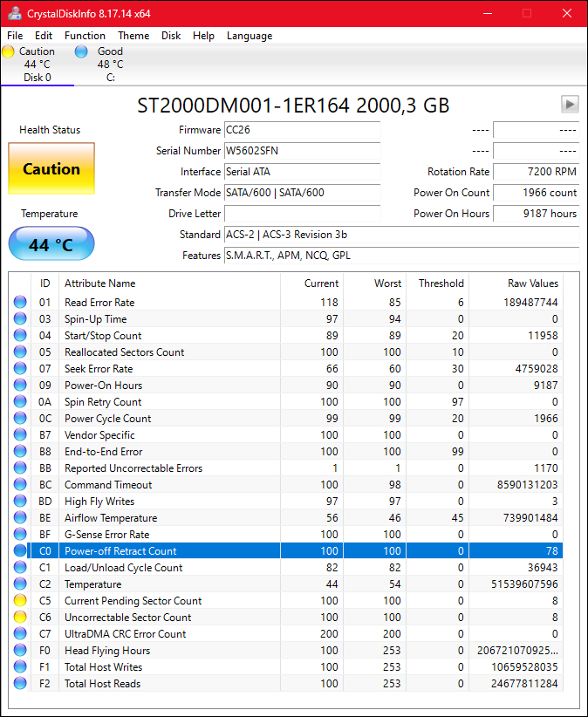
Task: Click raw value 189487744 of Read Error Rate
Action: 530,303
